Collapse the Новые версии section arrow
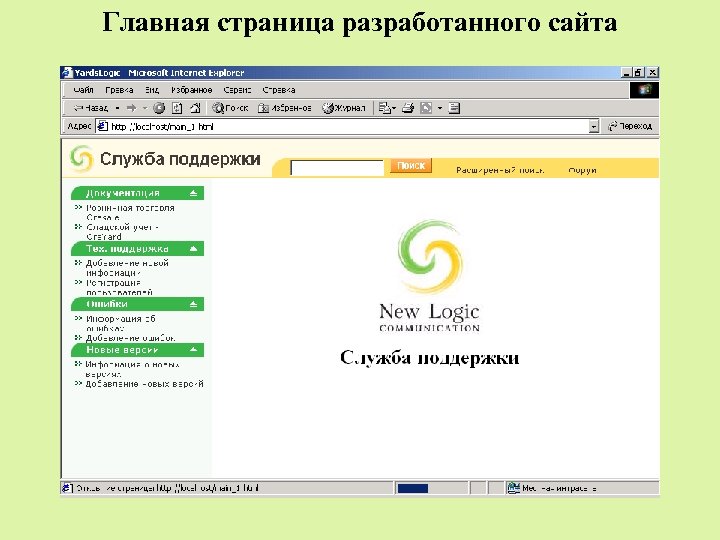The width and height of the screenshot is (720, 540). (x=193, y=350)
